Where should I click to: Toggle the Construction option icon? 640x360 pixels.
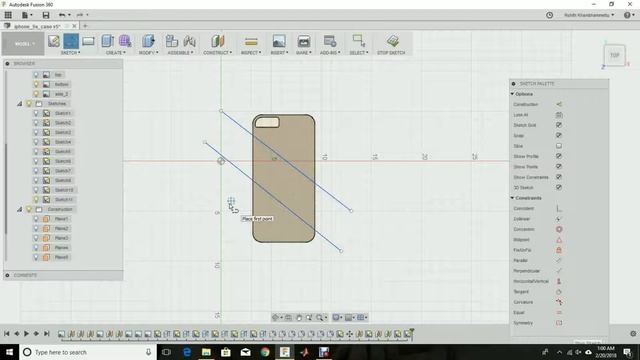559,104
